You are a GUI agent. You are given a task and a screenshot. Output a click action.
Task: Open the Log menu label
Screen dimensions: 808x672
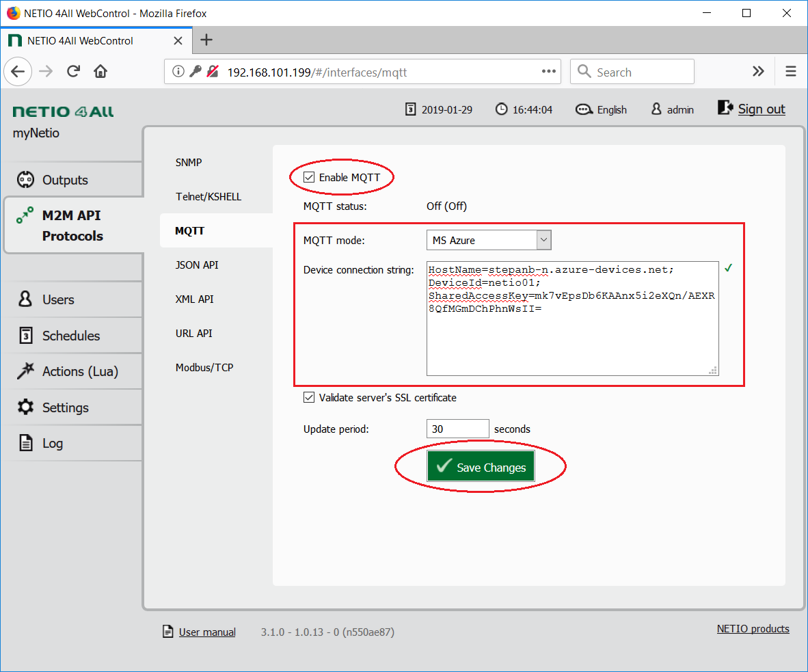(53, 443)
